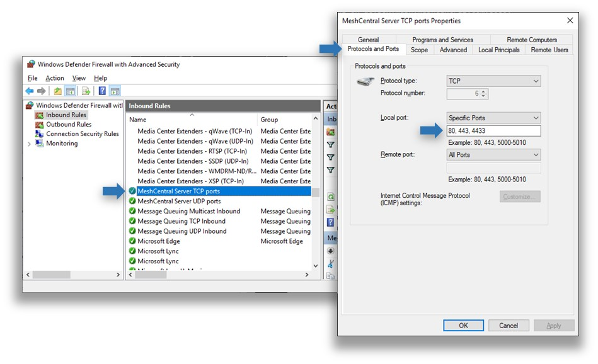This screenshot has height=364, width=598.
Task: Click the New Rule icon in Actions pane
Action: 331,132
